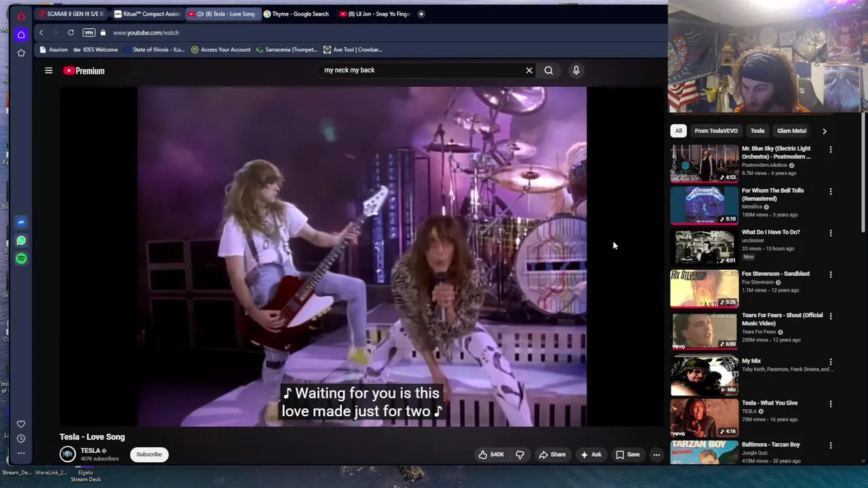Submit search with magnifier button
Screen dimensions: 868x488
pyautogui.click(x=549, y=70)
